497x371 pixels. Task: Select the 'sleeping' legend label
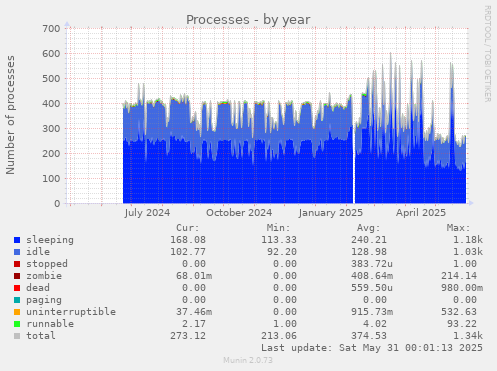click(x=50, y=240)
